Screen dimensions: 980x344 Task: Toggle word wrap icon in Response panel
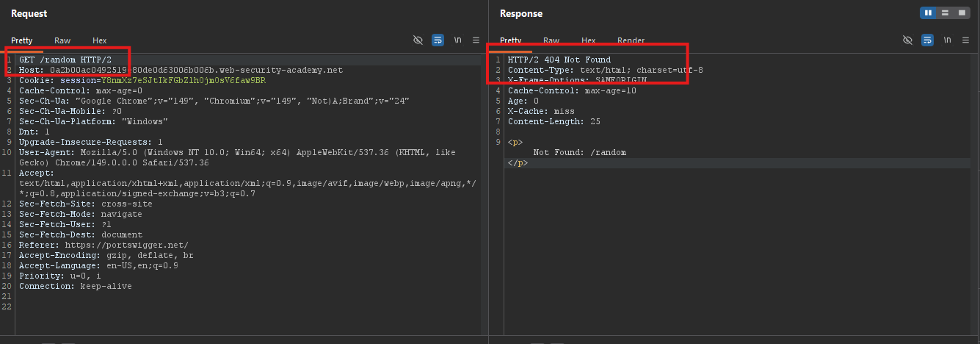[x=927, y=40]
